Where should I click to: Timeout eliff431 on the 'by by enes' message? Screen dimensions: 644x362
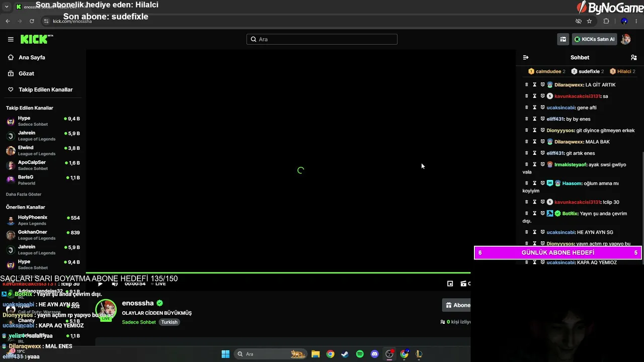pos(535,119)
